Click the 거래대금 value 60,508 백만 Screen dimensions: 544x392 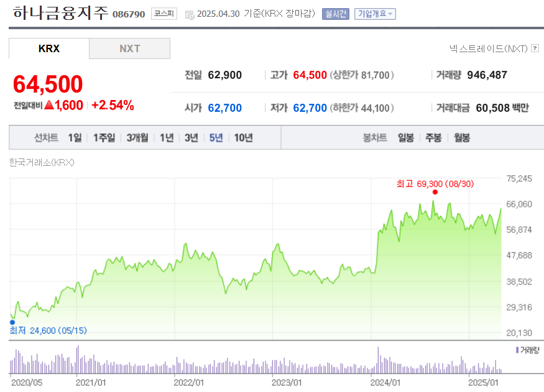502,108
